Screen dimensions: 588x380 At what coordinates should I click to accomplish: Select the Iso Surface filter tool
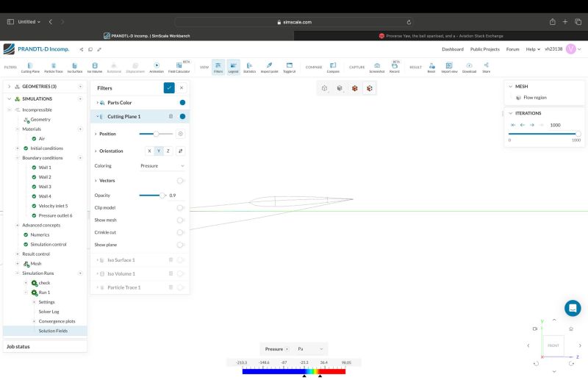(75, 68)
